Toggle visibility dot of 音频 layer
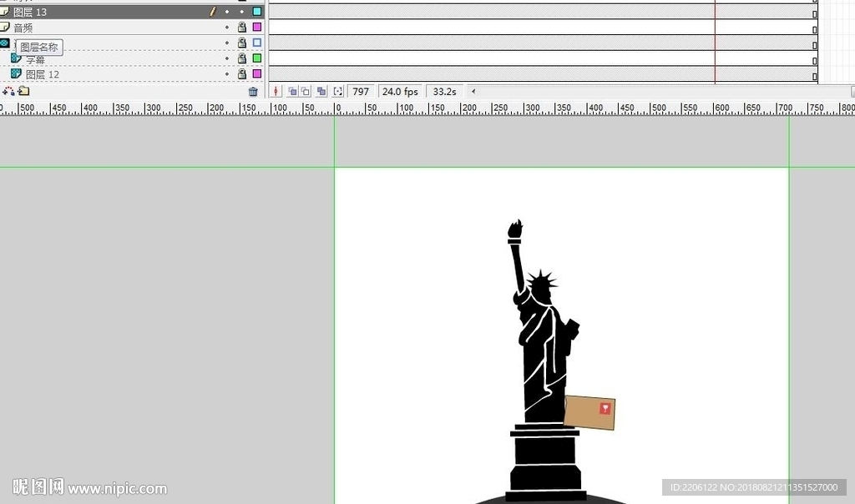Screen dimensions: 855x504 (x=227, y=28)
